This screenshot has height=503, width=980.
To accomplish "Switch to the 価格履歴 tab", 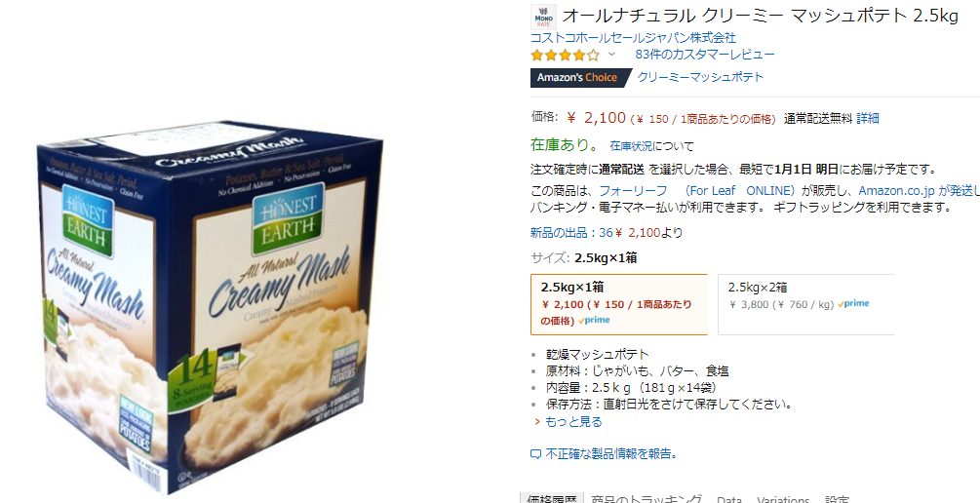I will (x=552, y=499).
